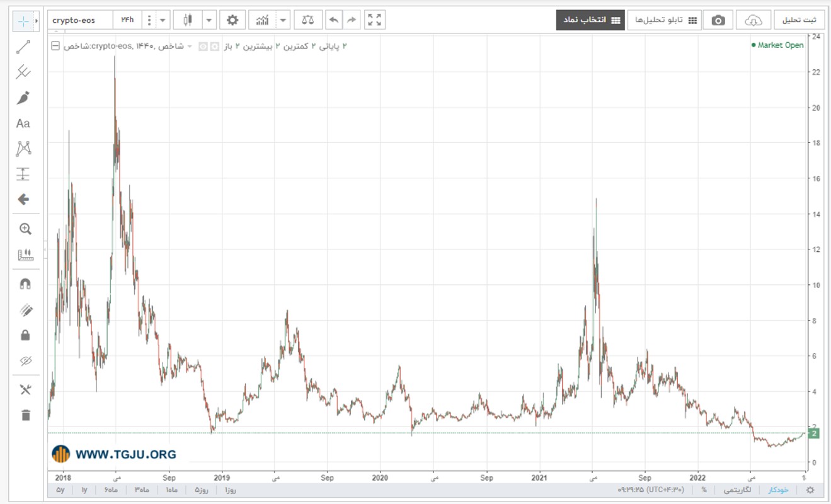Open the drawing tools wrench menu
The width and height of the screenshot is (831, 504).
[x=25, y=389]
